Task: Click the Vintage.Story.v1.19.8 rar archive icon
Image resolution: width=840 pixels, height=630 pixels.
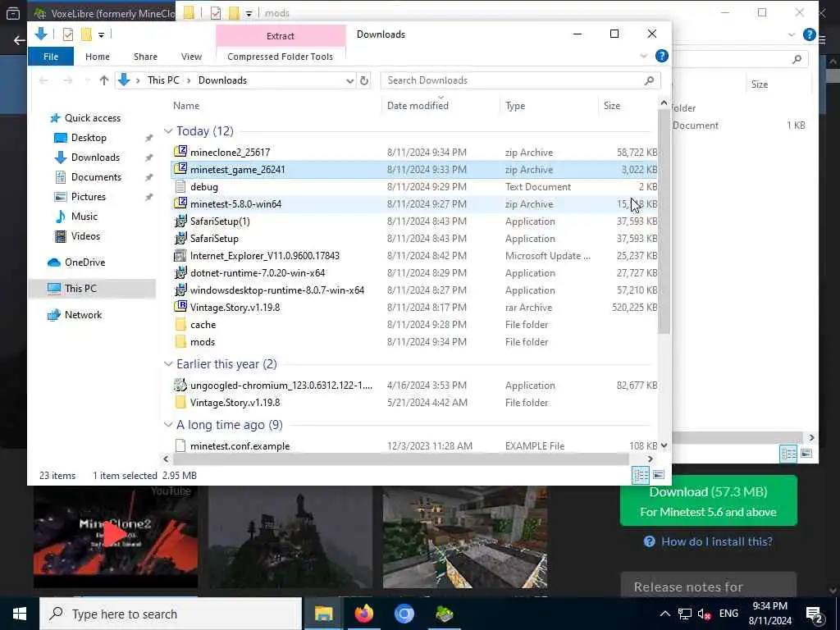Action: (180, 307)
